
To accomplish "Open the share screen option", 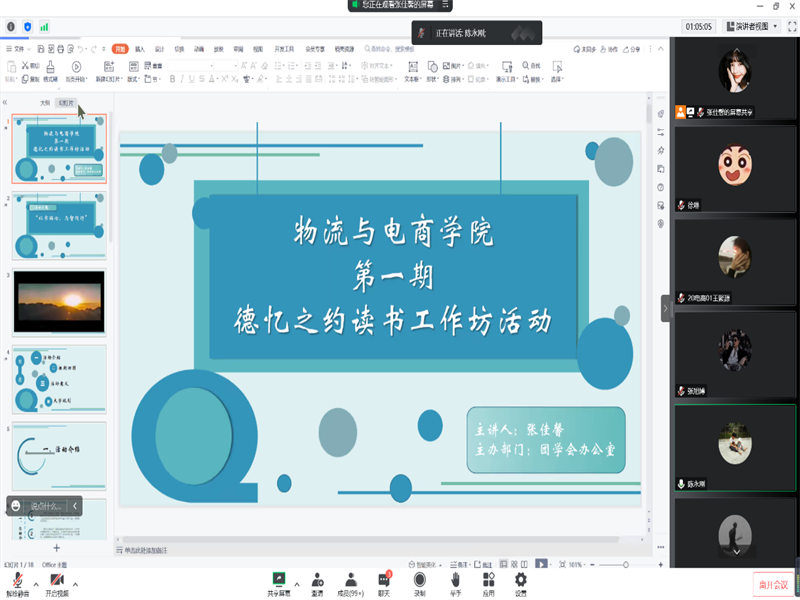I will [279, 581].
